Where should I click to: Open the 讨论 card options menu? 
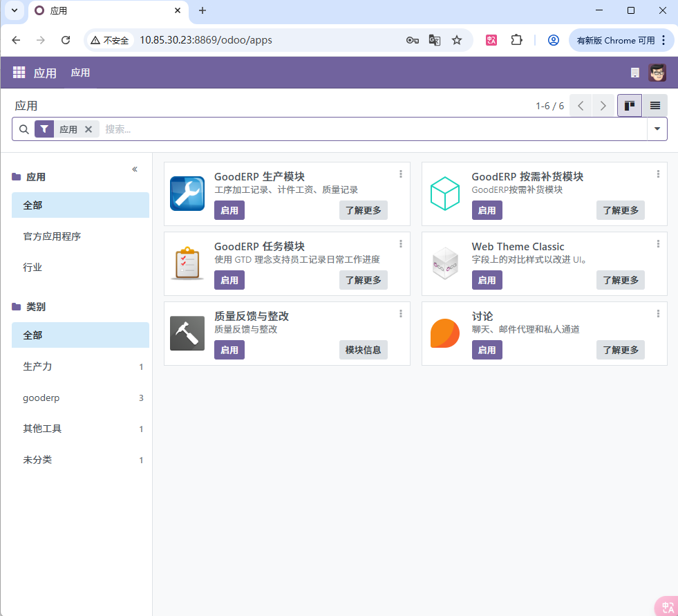(658, 314)
